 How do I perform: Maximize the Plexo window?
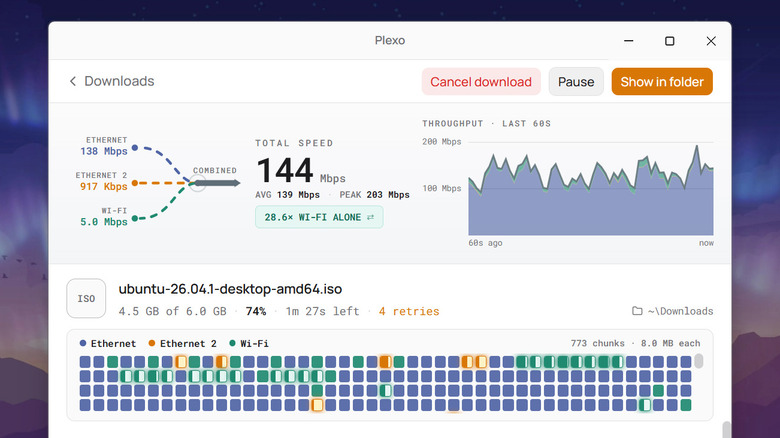pos(670,41)
